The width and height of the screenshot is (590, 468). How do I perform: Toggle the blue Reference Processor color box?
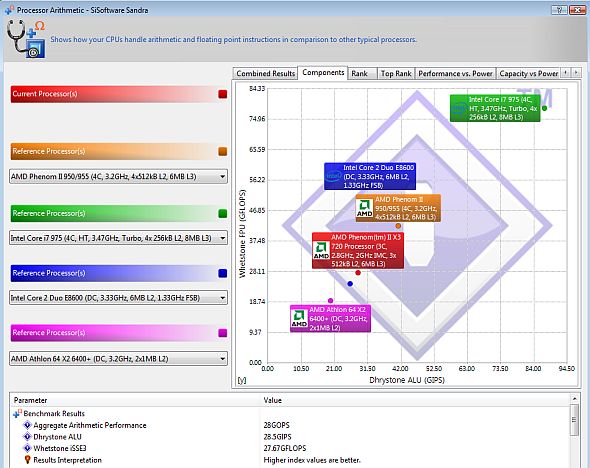click(222, 274)
